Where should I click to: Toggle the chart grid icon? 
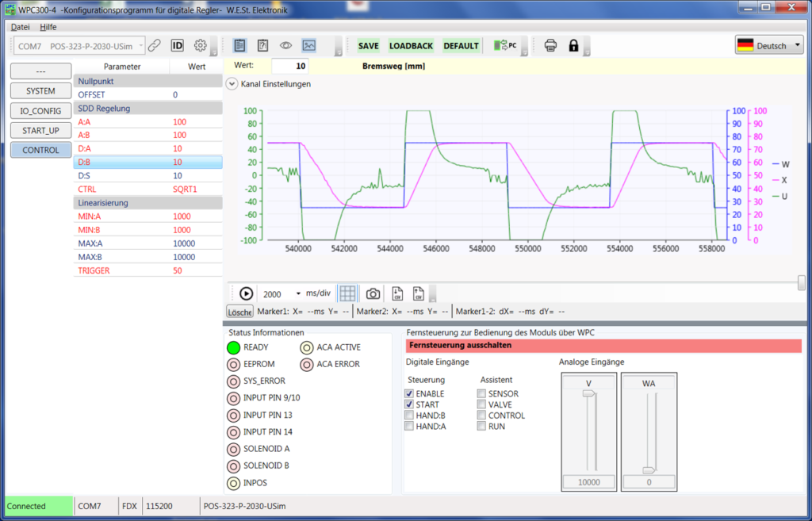click(347, 293)
